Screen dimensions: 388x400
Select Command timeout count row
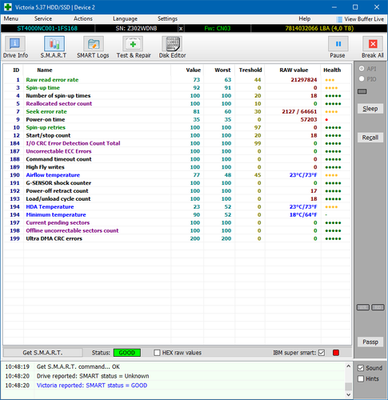177,159
